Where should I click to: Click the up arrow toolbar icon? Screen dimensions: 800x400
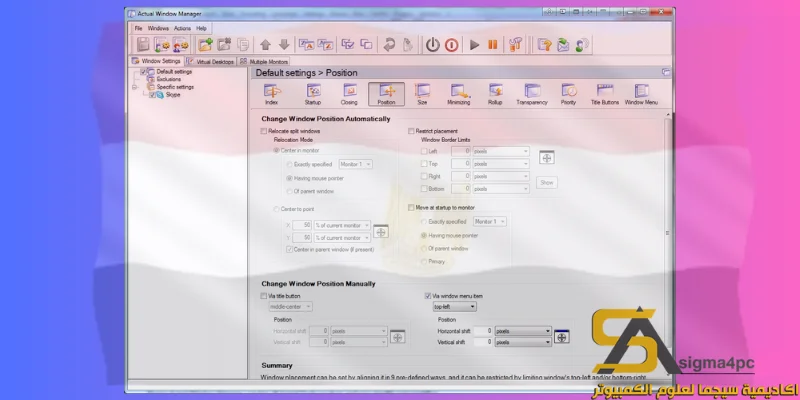point(265,45)
